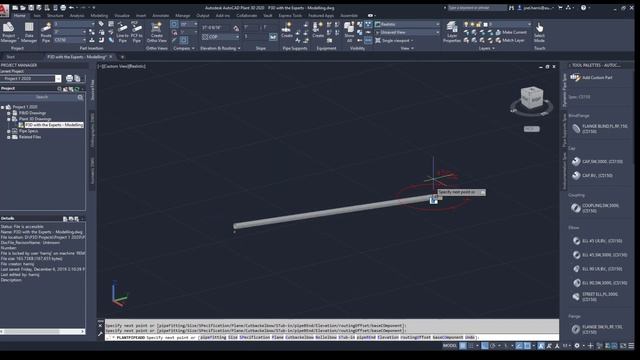Switch to the Modeling ribbon tab
This screenshot has width=640, height=360.
coord(99,16)
